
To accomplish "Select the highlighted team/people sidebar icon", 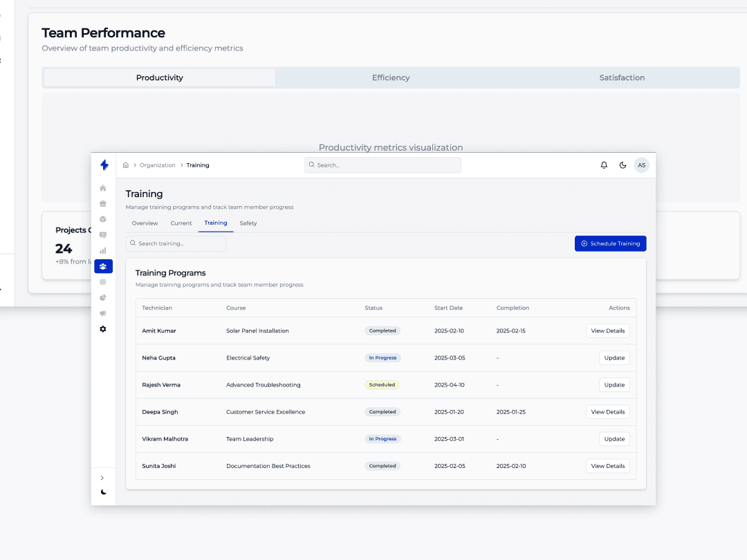I will [103, 266].
